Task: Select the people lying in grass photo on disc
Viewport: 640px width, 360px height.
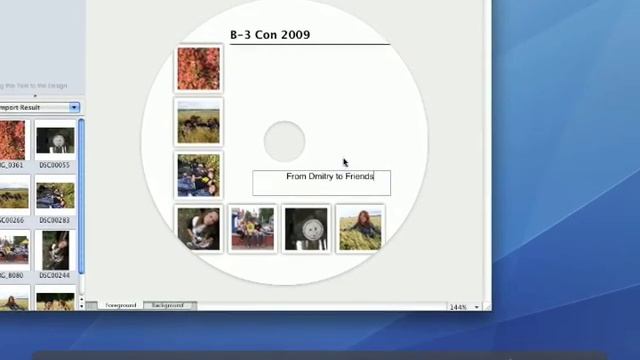Action: click(199, 176)
